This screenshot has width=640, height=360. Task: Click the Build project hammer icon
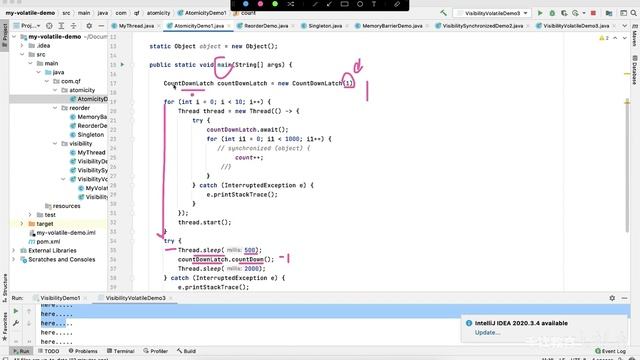[443, 13]
